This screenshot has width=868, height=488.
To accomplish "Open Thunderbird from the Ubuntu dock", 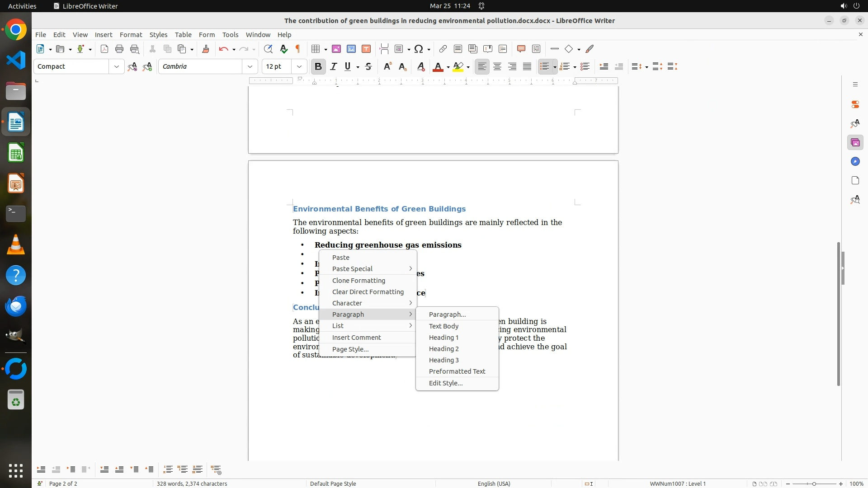I will click(16, 306).
